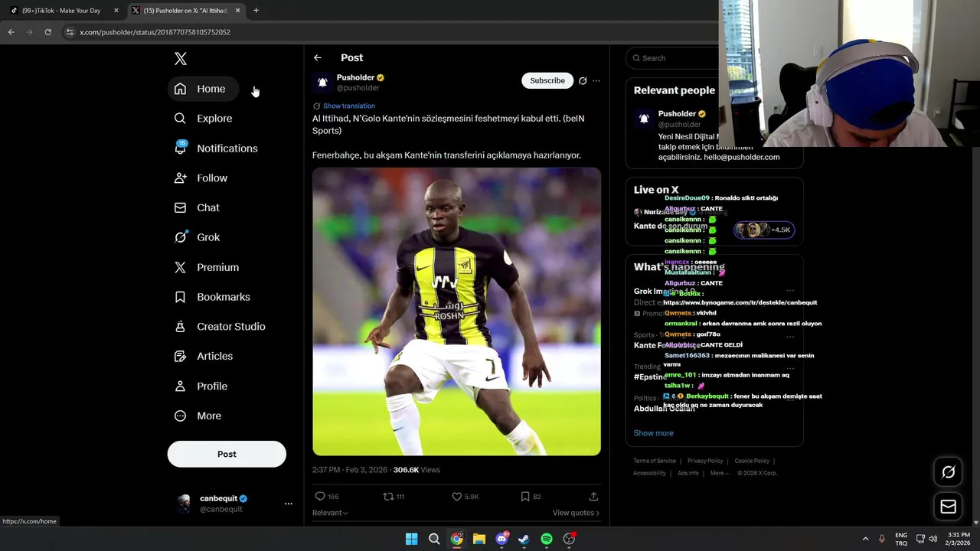Click the taskbar volume icon

(x=933, y=539)
